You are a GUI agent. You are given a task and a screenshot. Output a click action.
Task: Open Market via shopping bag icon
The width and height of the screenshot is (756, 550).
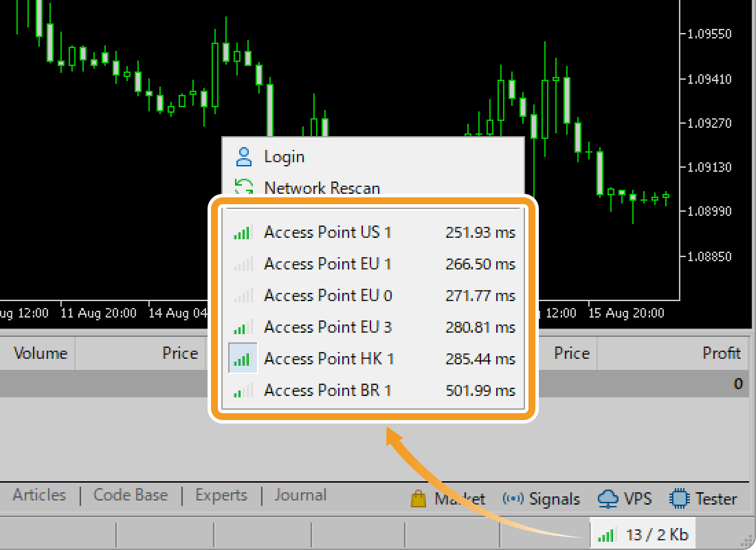[x=419, y=499]
